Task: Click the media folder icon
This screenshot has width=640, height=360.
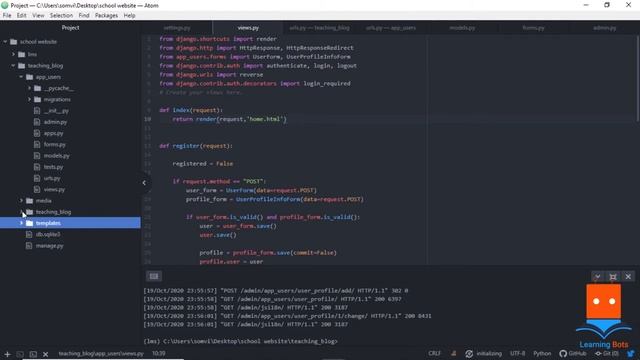Action: tap(29, 200)
